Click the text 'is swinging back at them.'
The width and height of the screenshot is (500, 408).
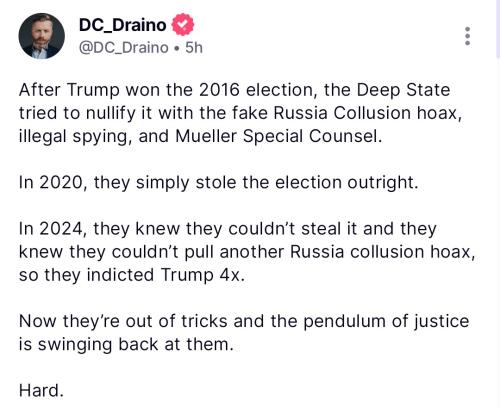click(126, 345)
